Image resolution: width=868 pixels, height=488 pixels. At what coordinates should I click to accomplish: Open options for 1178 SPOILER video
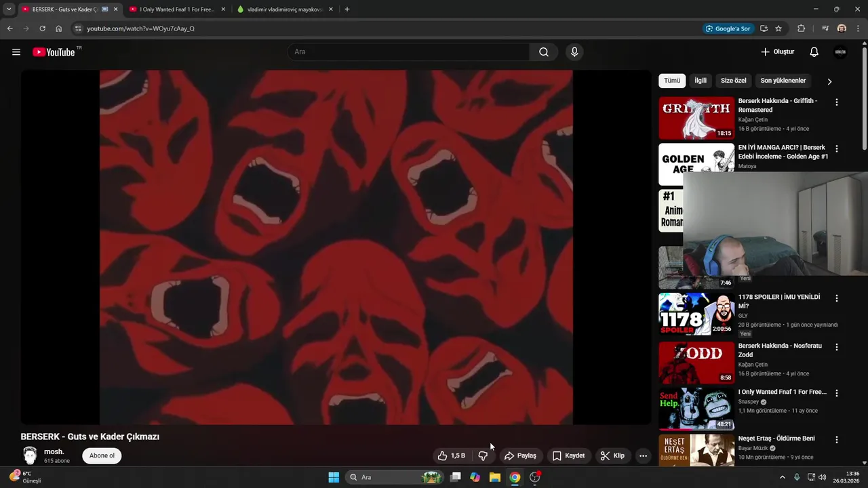tap(836, 298)
